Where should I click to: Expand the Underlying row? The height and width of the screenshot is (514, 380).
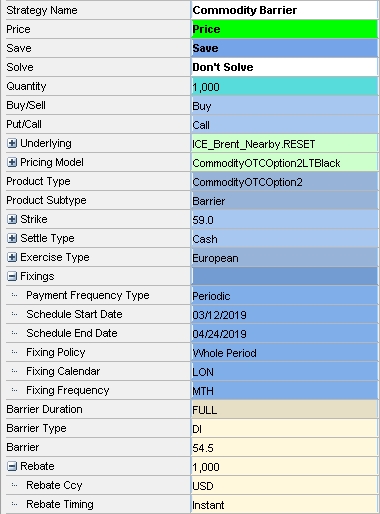(12, 143)
